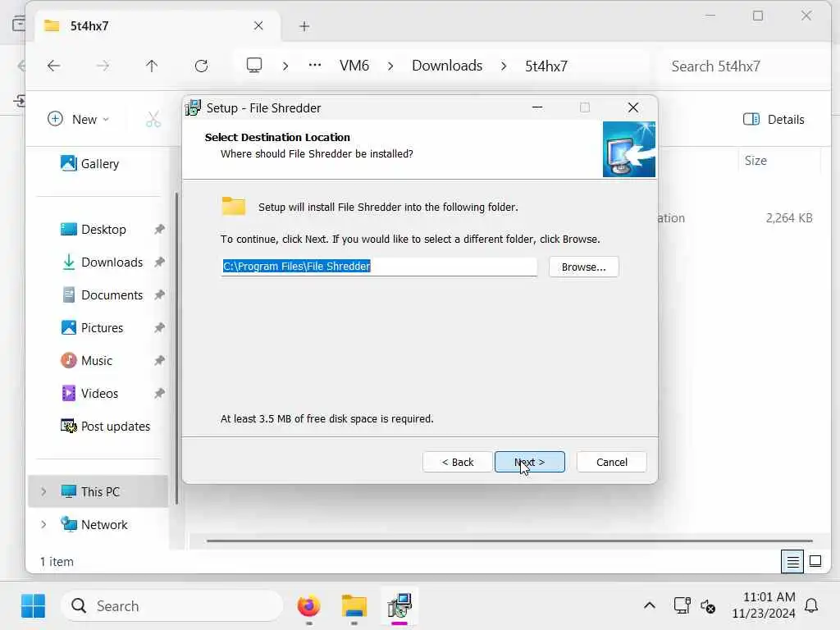Click the Next button in Setup
The width and height of the screenshot is (840, 630).
click(529, 462)
